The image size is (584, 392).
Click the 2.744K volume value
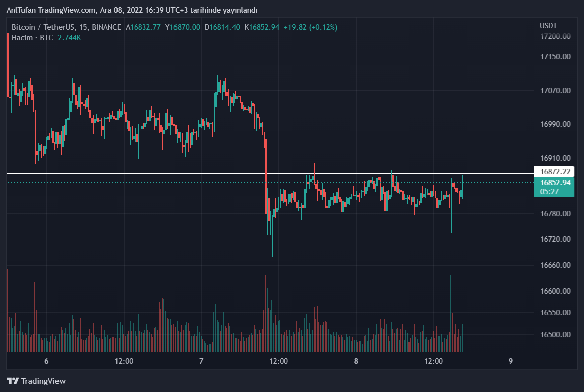(69, 38)
